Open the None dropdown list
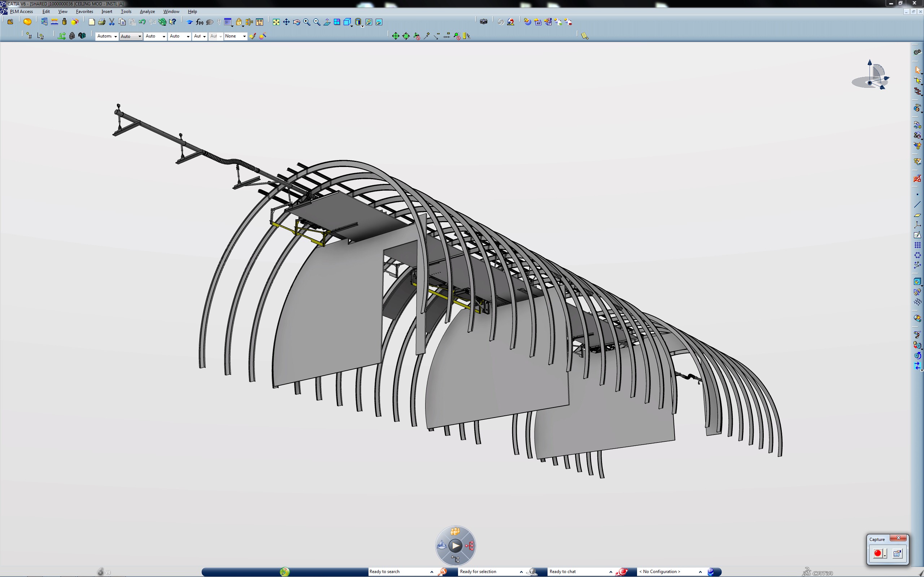This screenshot has height=577, width=924. coord(244,36)
